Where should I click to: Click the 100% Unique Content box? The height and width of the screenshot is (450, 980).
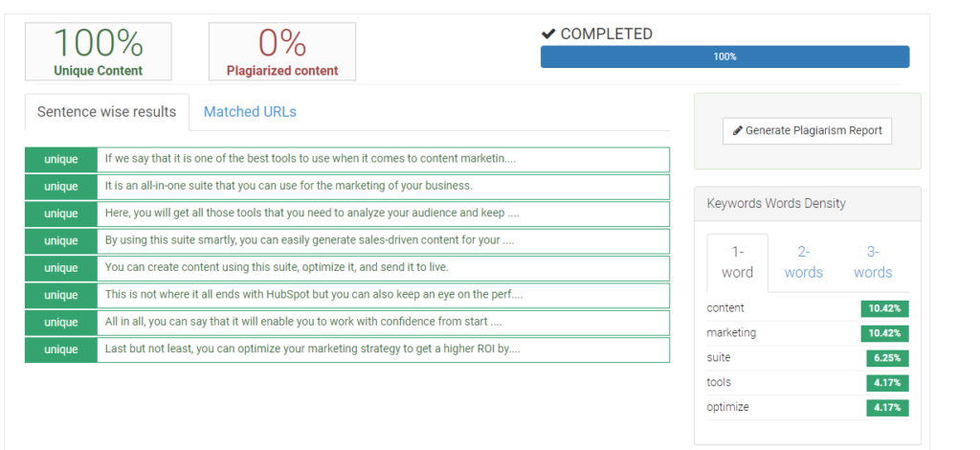pyautogui.click(x=98, y=51)
